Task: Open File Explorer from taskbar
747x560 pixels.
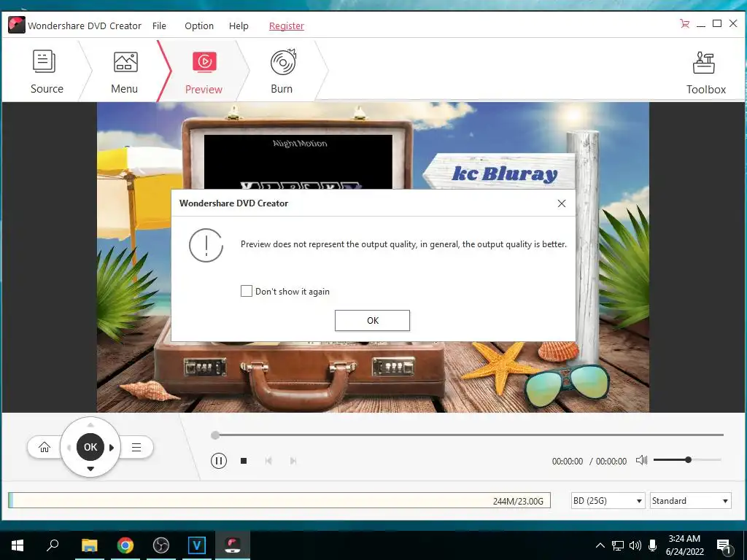Action: click(x=89, y=545)
